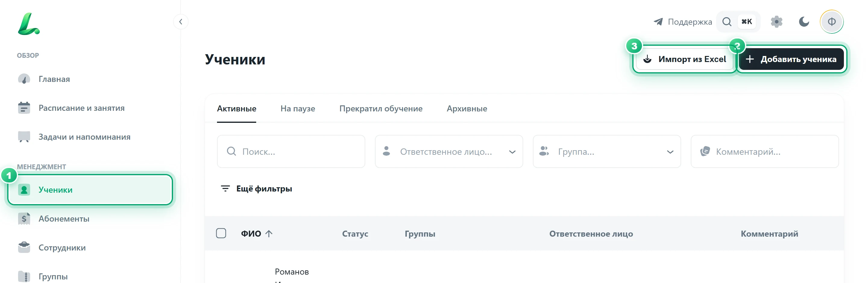
Task: Open the Группа filter dropdown
Action: coord(606,152)
